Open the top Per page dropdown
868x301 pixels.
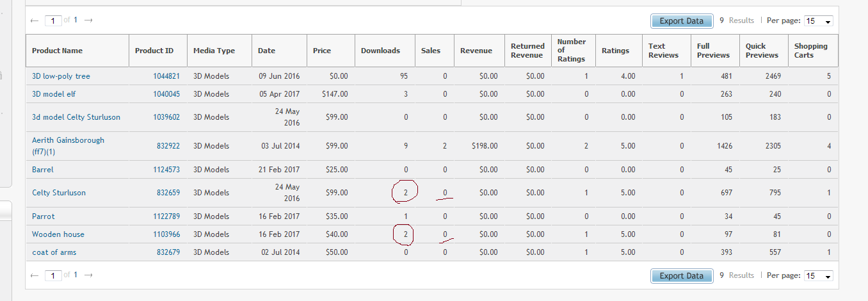tap(818, 21)
